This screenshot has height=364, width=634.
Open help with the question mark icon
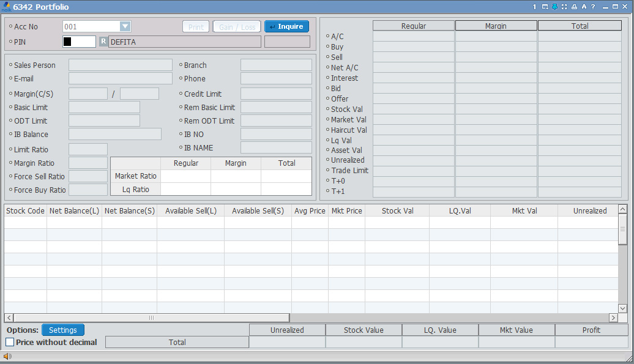(593, 7)
